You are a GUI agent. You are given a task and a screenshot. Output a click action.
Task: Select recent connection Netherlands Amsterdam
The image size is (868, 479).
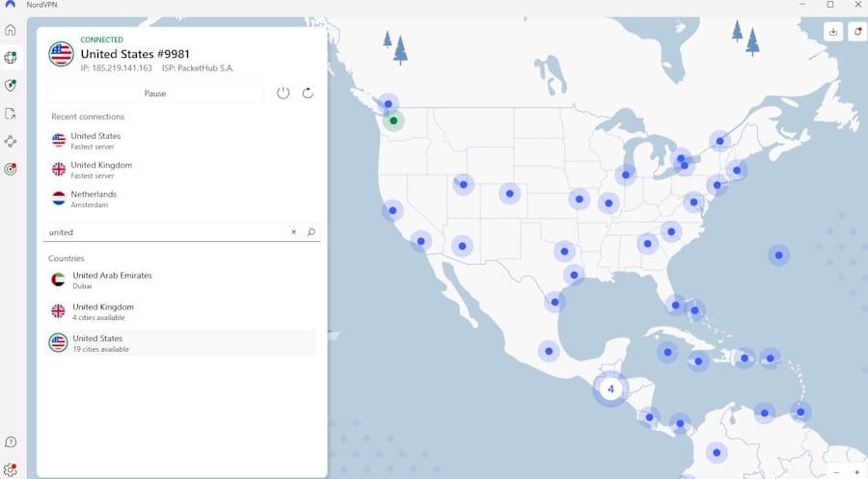[181, 200]
